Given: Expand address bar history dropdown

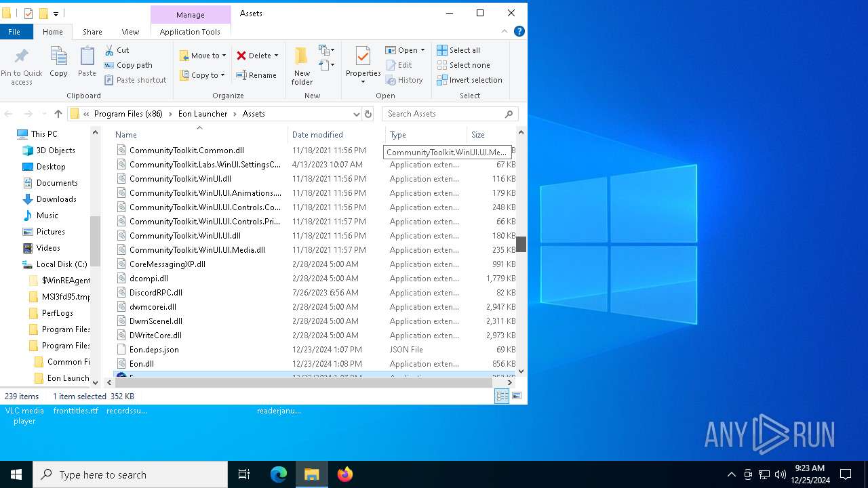Looking at the screenshot, I should pos(356,114).
